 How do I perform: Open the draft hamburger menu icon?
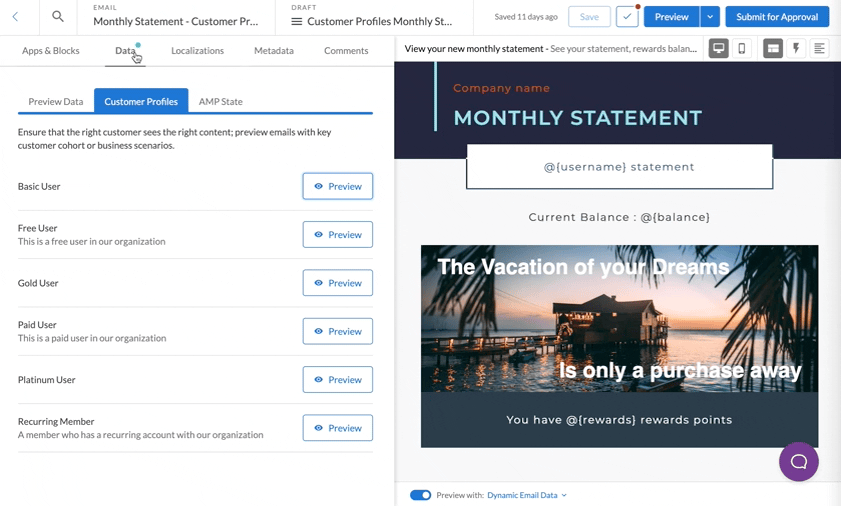pos(297,21)
